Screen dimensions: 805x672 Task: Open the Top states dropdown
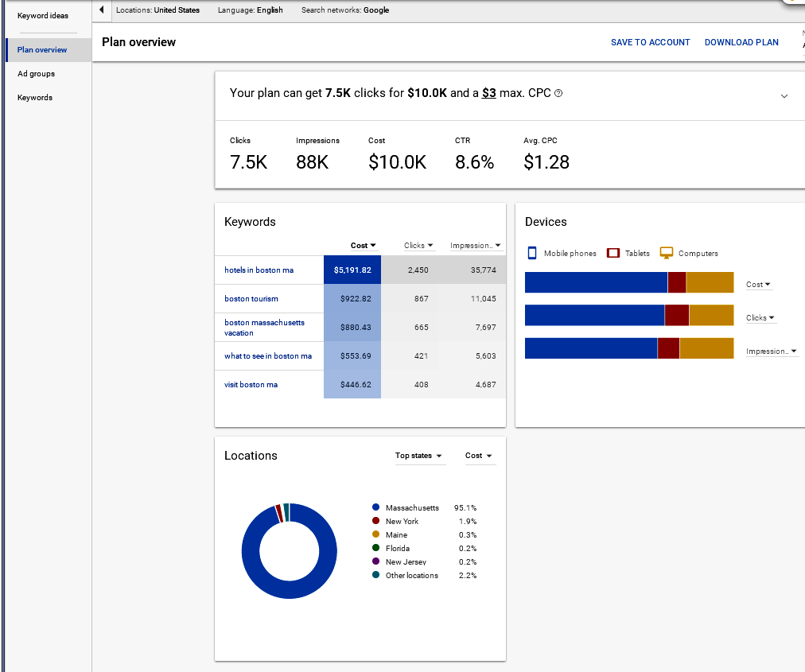pyautogui.click(x=419, y=456)
